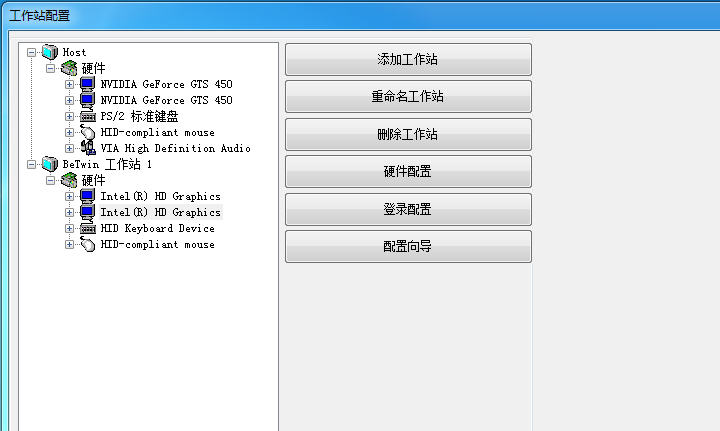Click the PS/2 标准键盘 keyboard icon
This screenshot has width=720, height=431.
(x=88, y=117)
